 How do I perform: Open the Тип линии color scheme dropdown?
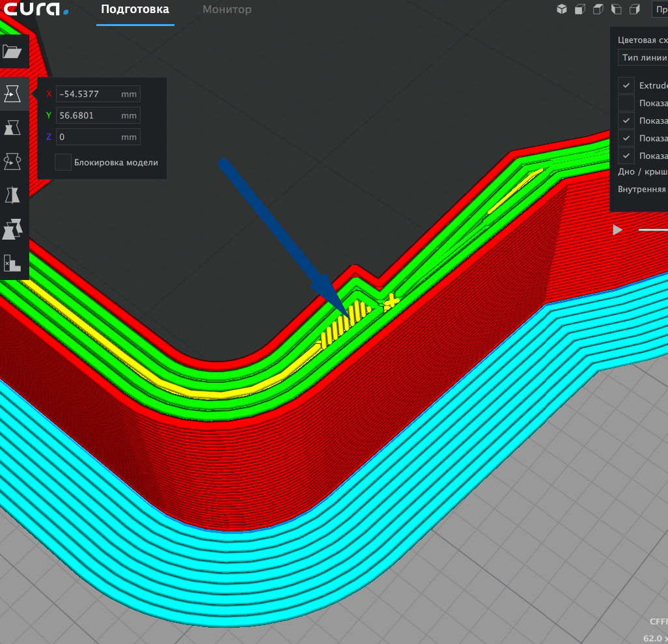[x=643, y=58]
